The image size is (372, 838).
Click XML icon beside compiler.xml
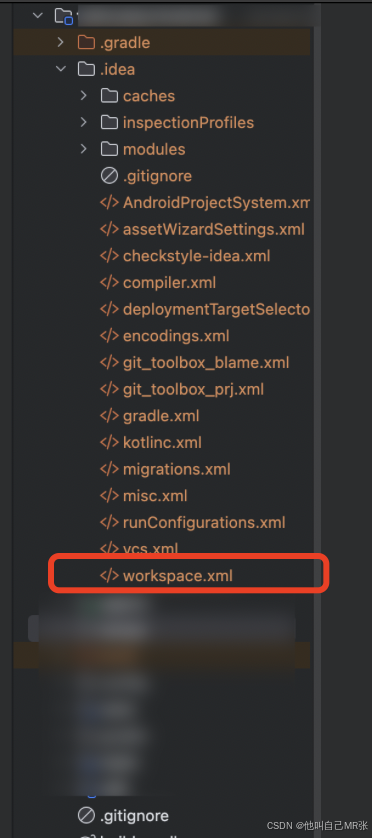click(109, 283)
